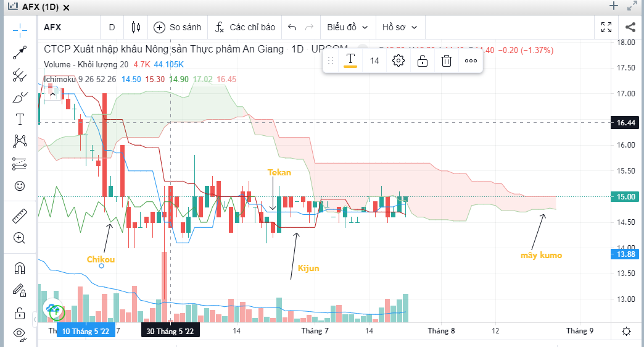
Task: Change font size 14 in floating toolbar
Action: (374, 61)
